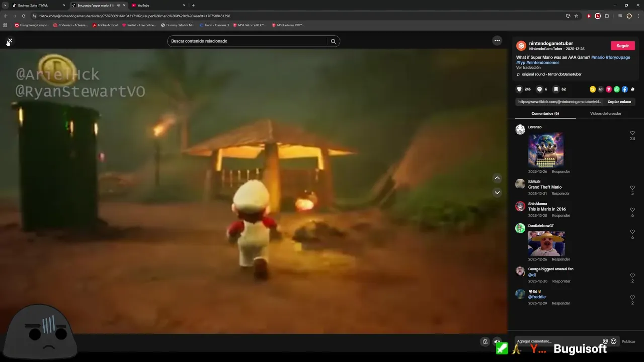Follow the creator with the Seguir button
Viewport: 644px width, 362px height.
click(x=623, y=46)
